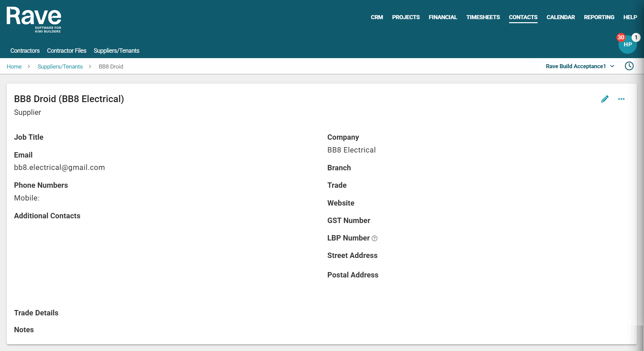The image size is (644, 351).
Task: Click the GST Number label
Action: [x=349, y=221]
